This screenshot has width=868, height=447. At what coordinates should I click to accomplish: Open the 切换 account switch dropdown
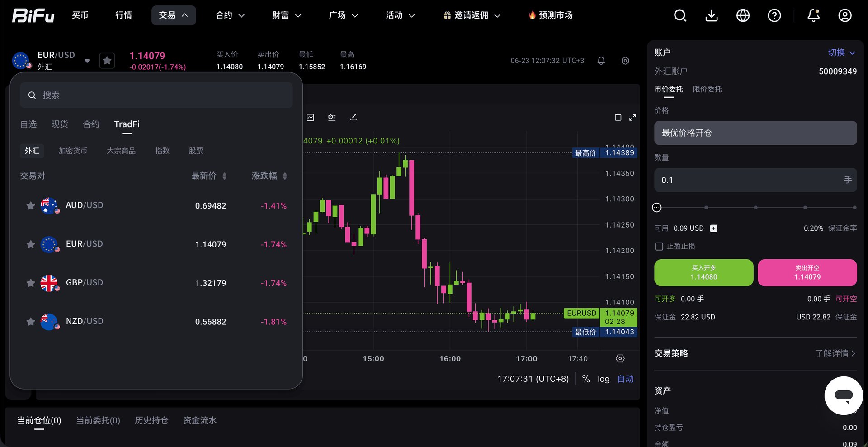point(841,52)
